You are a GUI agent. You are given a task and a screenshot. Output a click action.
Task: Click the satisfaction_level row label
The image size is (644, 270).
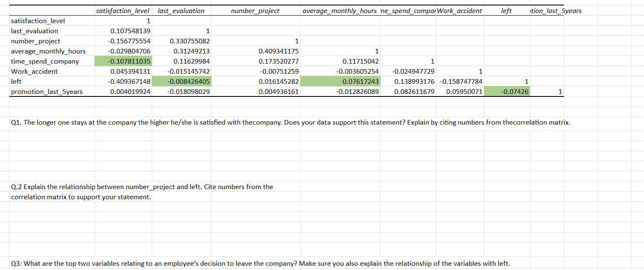point(38,21)
